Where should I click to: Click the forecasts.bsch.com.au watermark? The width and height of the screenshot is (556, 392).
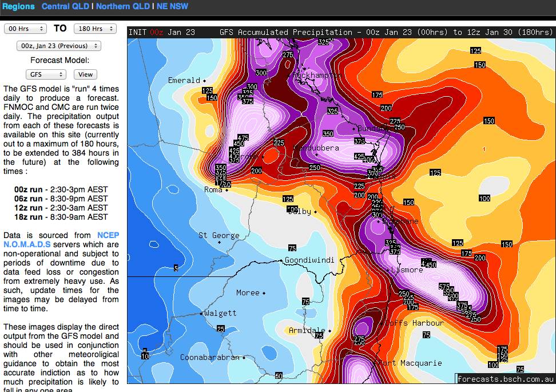pyautogui.click(x=505, y=378)
